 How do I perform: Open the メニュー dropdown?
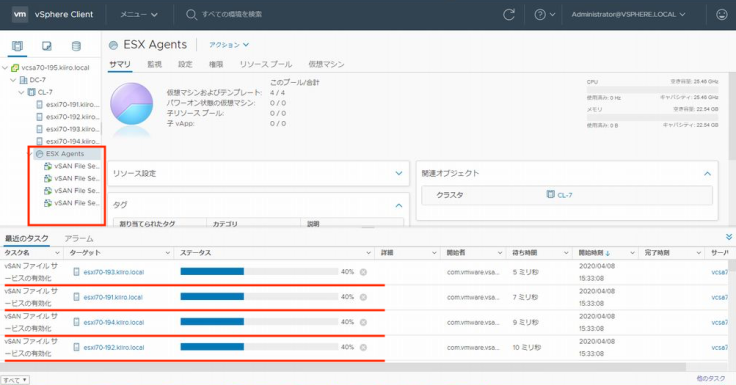pyautogui.click(x=138, y=15)
